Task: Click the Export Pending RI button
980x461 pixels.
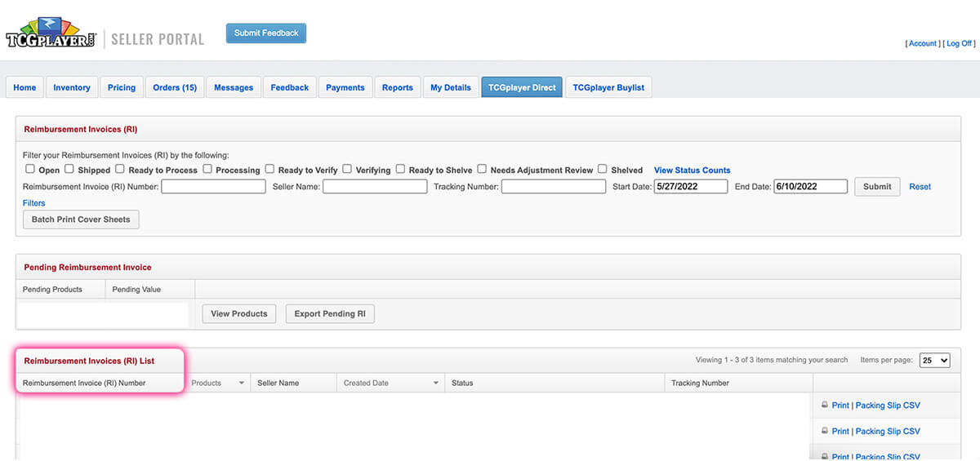Action: (330, 313)
